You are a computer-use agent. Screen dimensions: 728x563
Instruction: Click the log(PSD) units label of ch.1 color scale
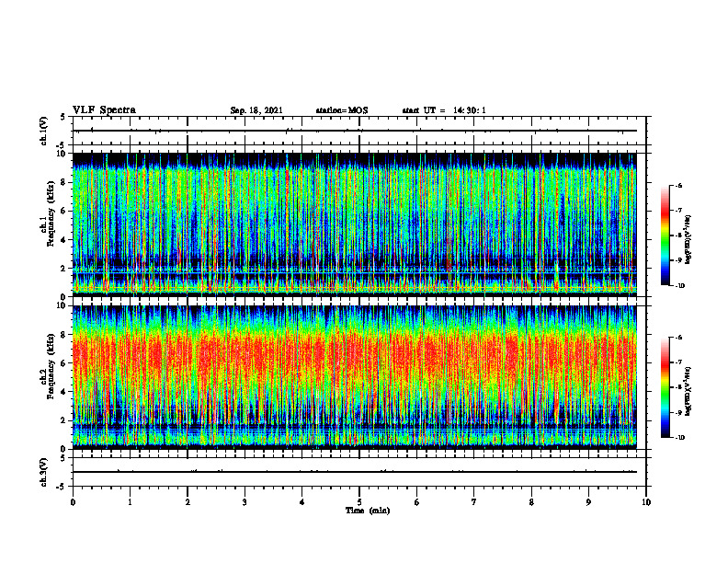(x=688, y=239)
